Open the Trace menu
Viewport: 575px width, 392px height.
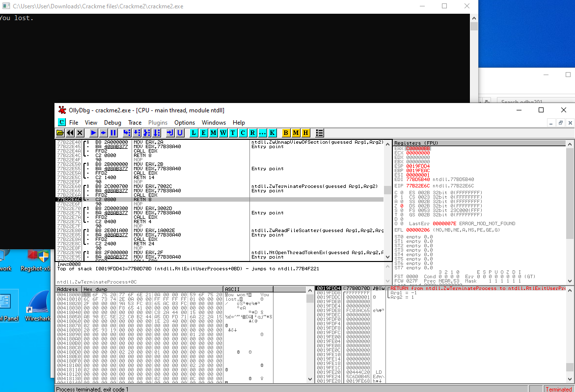pyautogui.click(x=135, y=123)
